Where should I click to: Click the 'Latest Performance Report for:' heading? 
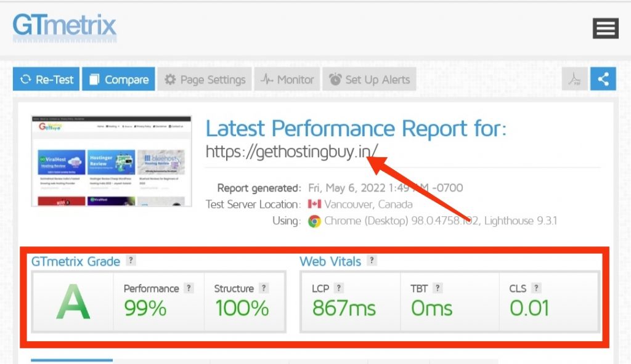356,129
